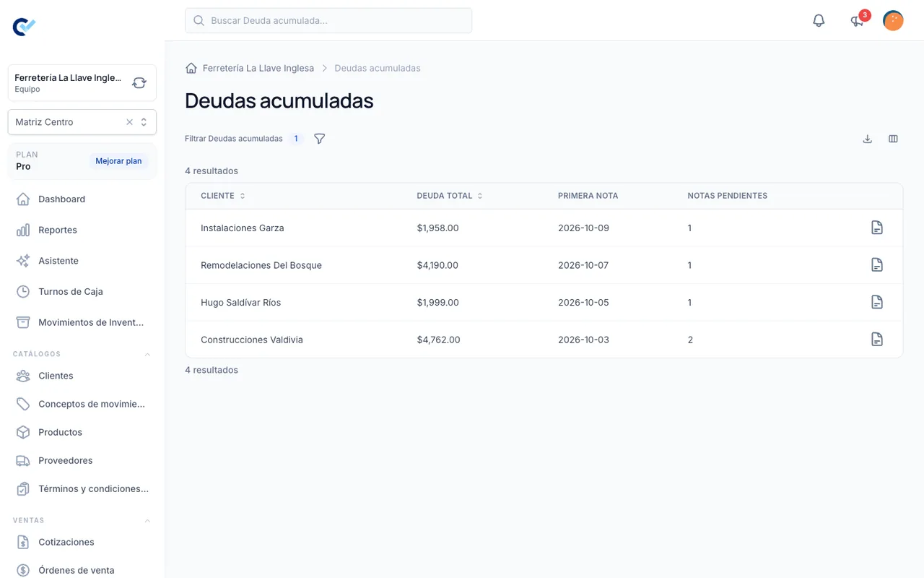924x578 pixels.
Task: Select the $4,190.00 debt amount
Action: [x=437, y=265]
